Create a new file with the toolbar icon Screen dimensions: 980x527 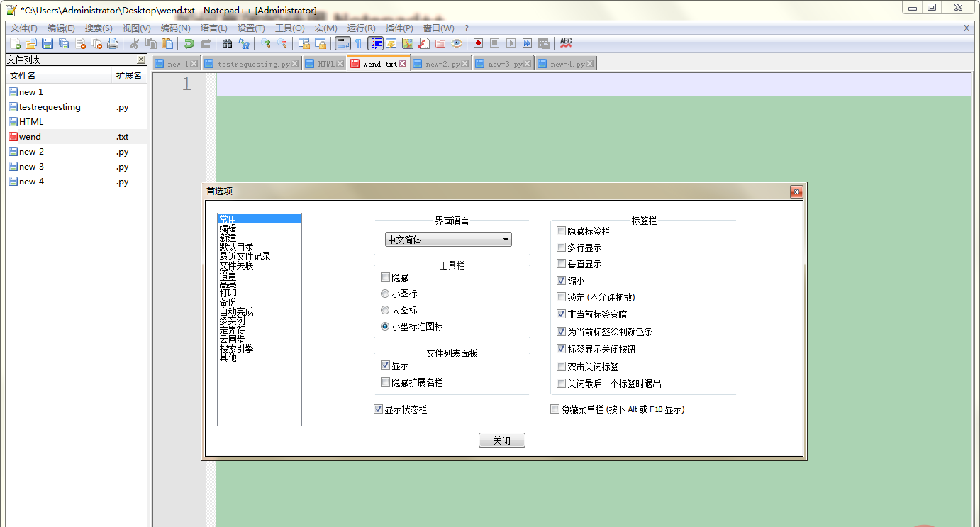15,43
